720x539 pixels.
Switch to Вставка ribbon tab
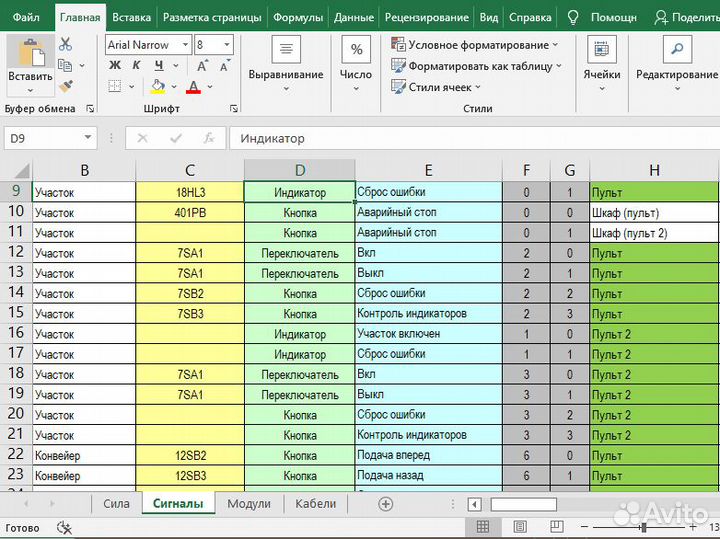click(x=131, y=17)
